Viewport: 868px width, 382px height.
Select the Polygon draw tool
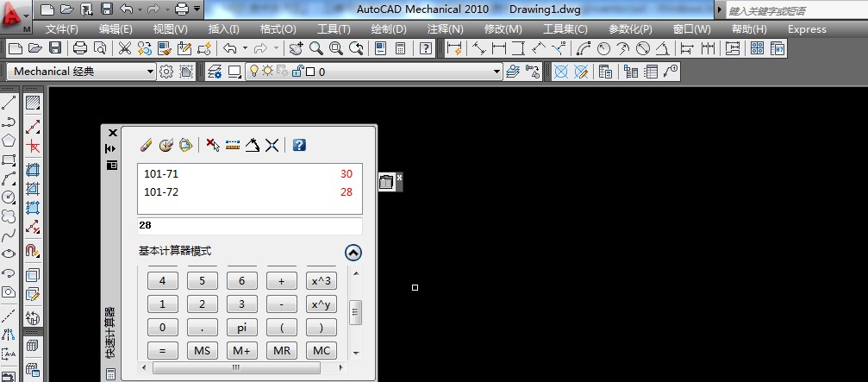pyautogui.click(x=9, y=141)
